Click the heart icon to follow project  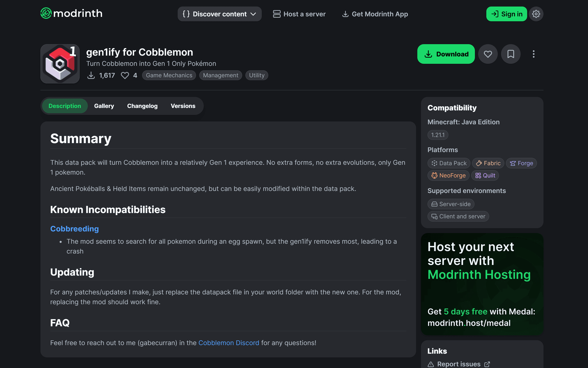[x=488, y=54]
